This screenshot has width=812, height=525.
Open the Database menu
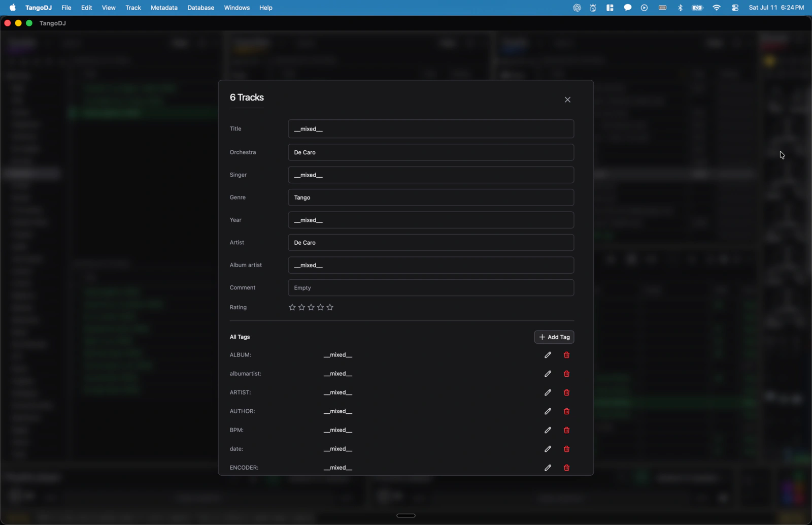click(201, 8)
